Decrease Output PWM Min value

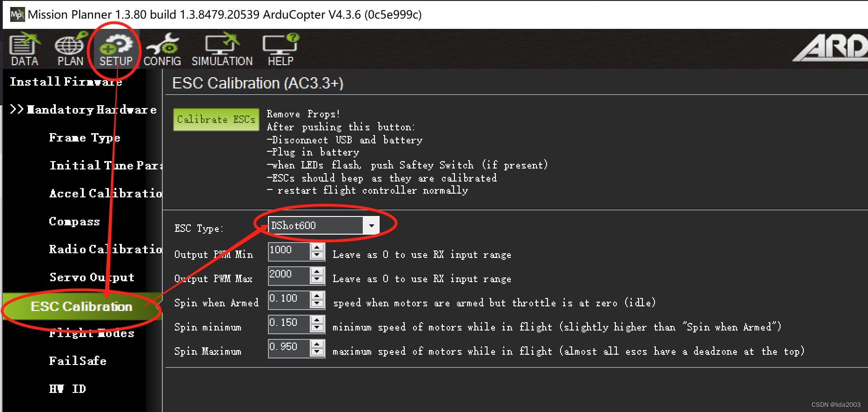tap(317, 255)
